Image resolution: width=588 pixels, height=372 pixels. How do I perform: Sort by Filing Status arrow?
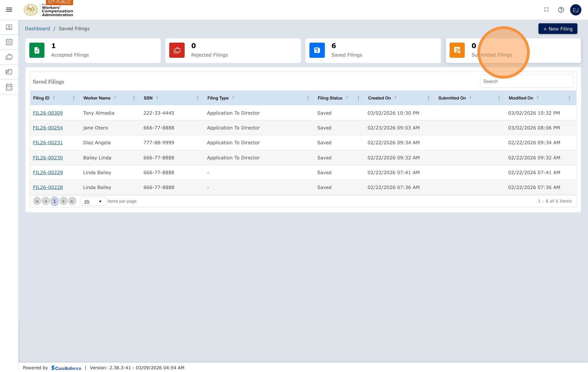[x=347, y=98]
